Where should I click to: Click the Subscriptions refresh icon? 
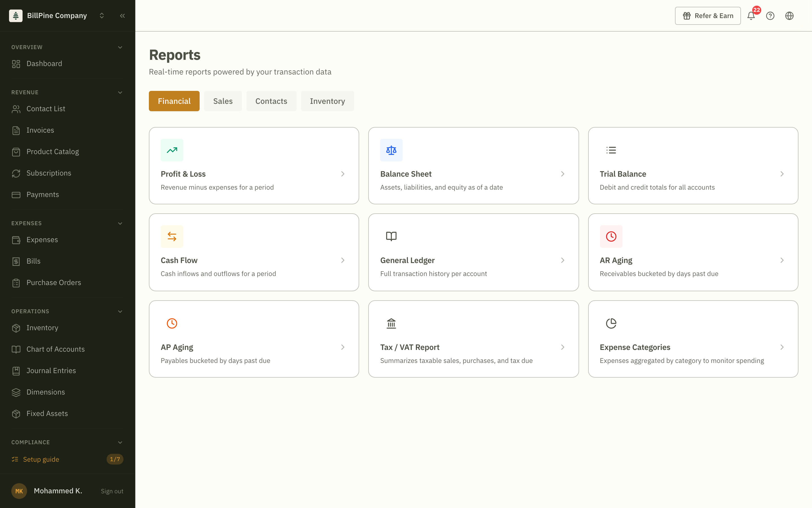point(16,173)
